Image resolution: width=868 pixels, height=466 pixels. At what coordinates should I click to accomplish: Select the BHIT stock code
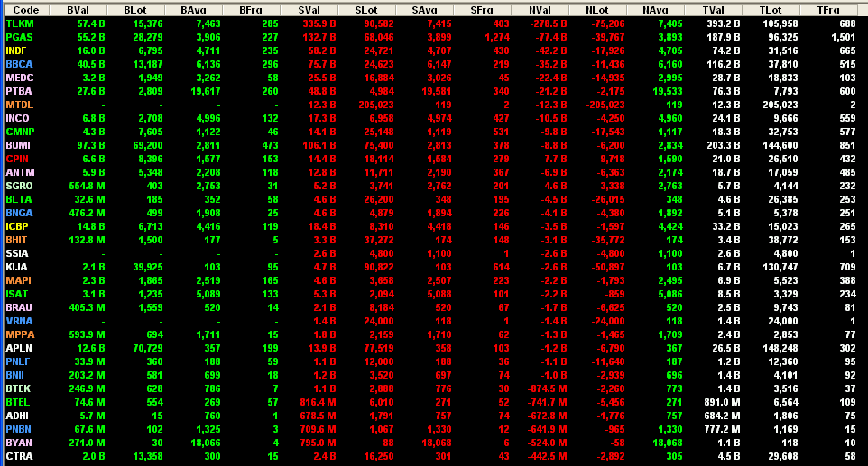click(x=16, y=241)
